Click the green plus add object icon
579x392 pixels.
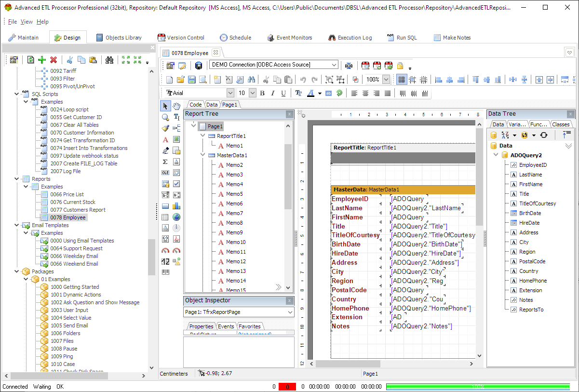42,60
